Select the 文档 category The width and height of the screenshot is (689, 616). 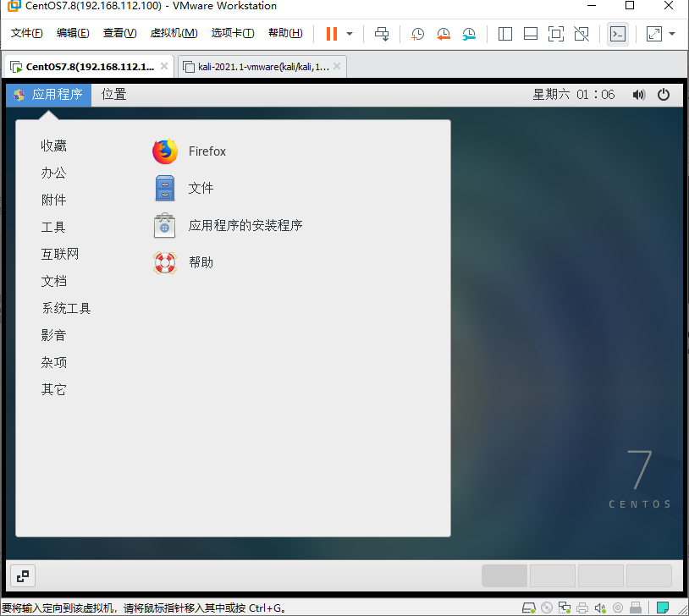point(53,281)
